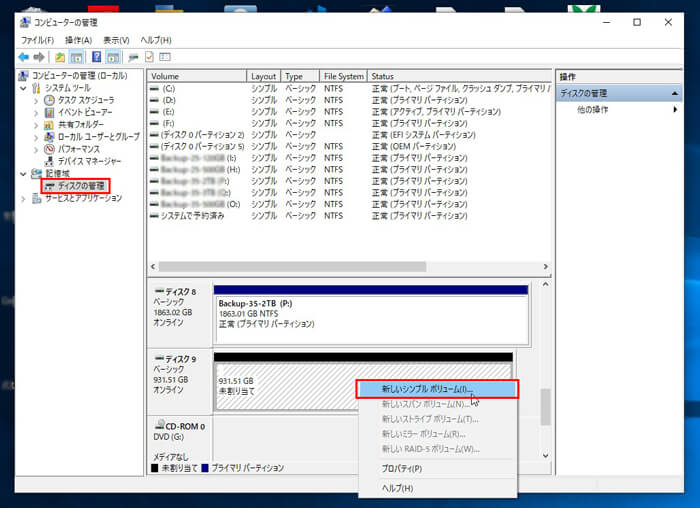Click the Up one level folder icon
Viewport: 700px width, 508px height.
(60, 57)
